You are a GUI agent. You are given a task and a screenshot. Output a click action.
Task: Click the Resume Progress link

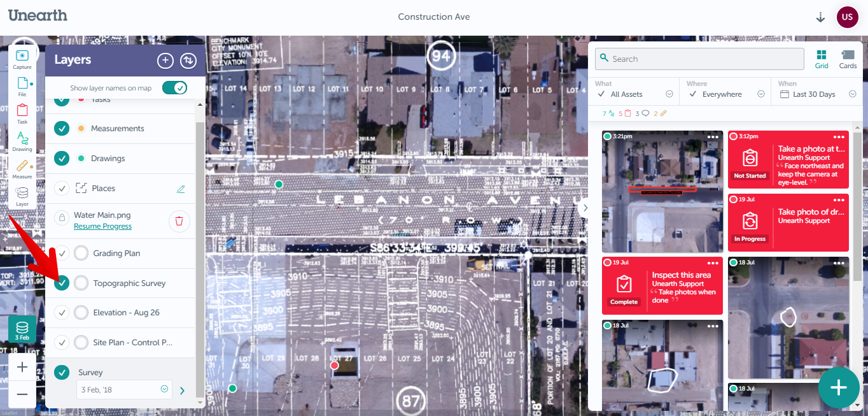tap(102, 226)
